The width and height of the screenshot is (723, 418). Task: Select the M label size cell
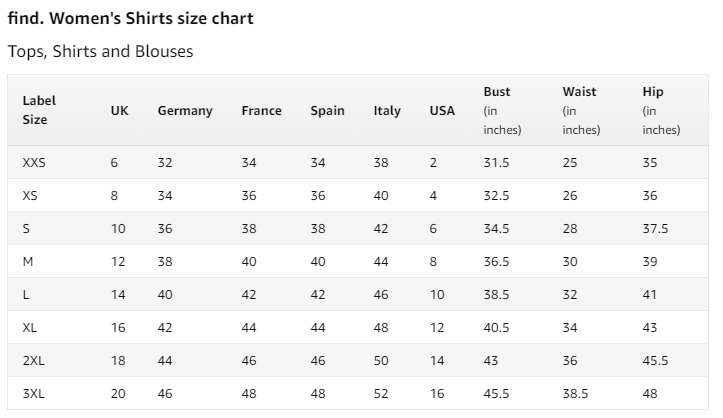(x=28, y=262)
